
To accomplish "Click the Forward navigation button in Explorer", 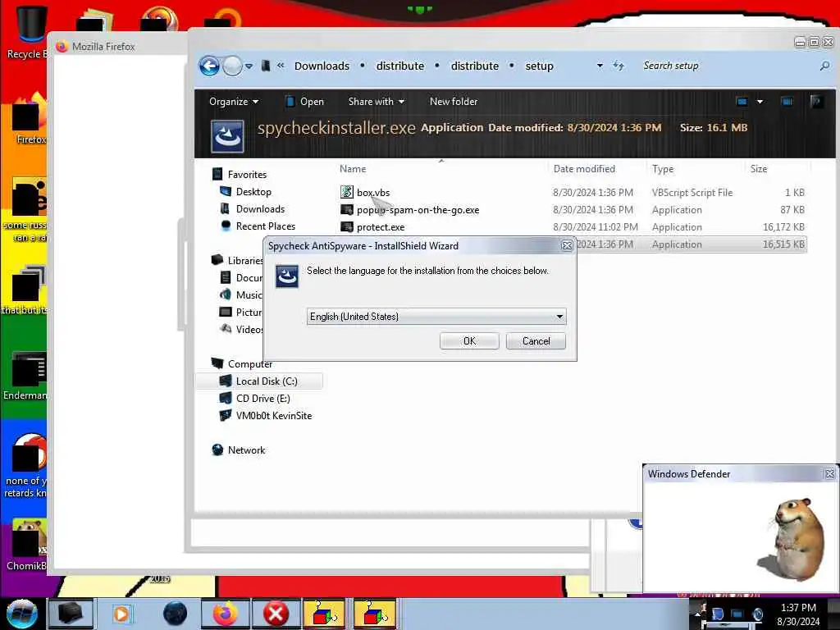I will pyautogui.click(x=232, y=66).
